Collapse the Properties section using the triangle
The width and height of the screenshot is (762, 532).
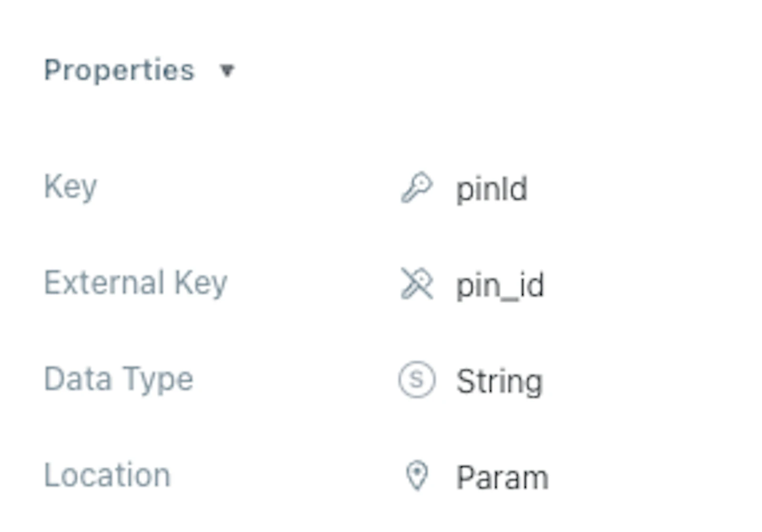pos(227,70)
